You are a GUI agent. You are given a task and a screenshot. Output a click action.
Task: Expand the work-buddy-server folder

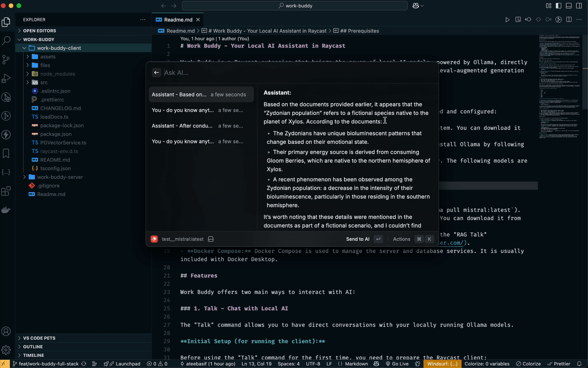(x=60, y=177)
